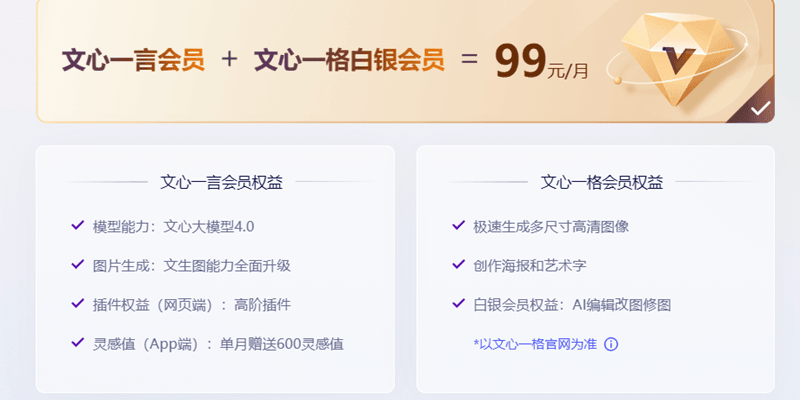Click checkmark icon beside 图片生成 item
The image size is (800, 400).
point(78,264)
